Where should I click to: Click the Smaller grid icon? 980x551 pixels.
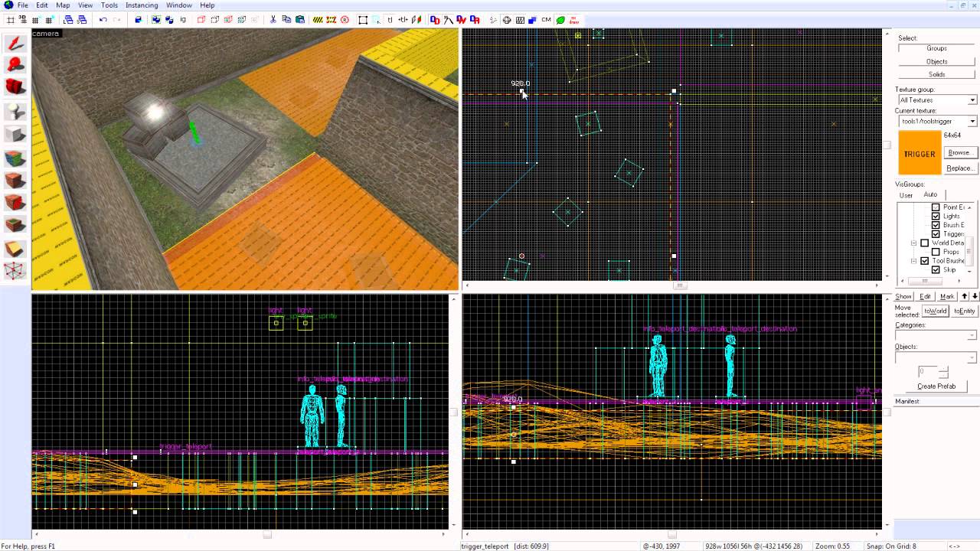(x=35, y=20)
